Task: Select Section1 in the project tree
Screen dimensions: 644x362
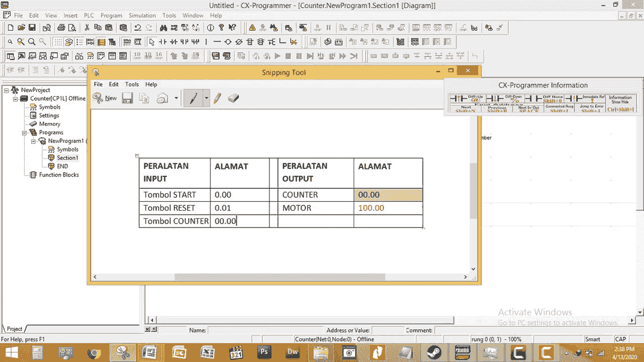Action: point(68,158)
